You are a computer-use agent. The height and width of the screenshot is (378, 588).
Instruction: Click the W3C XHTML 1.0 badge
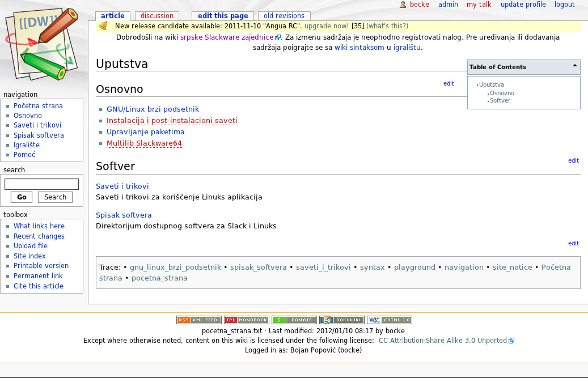pos(389,320)
